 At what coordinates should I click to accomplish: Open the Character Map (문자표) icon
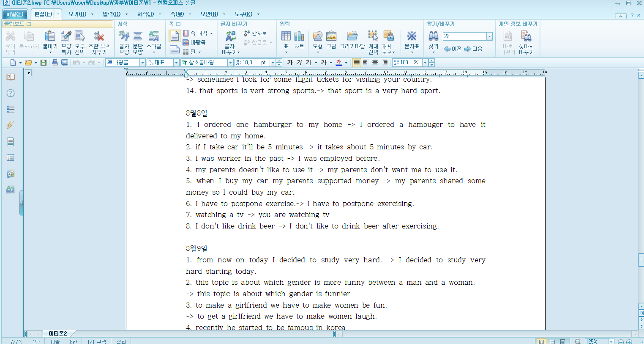coord(412,37)
